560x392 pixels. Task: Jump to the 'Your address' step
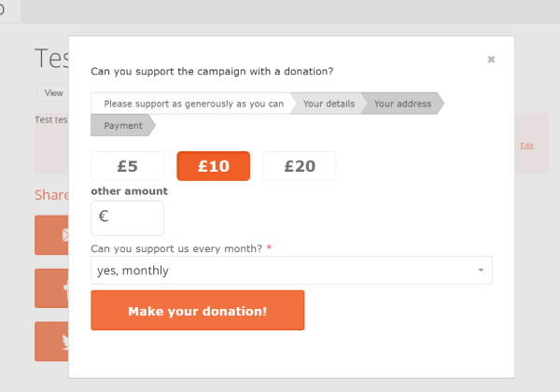pyautogui.click(x=402, y=104)
